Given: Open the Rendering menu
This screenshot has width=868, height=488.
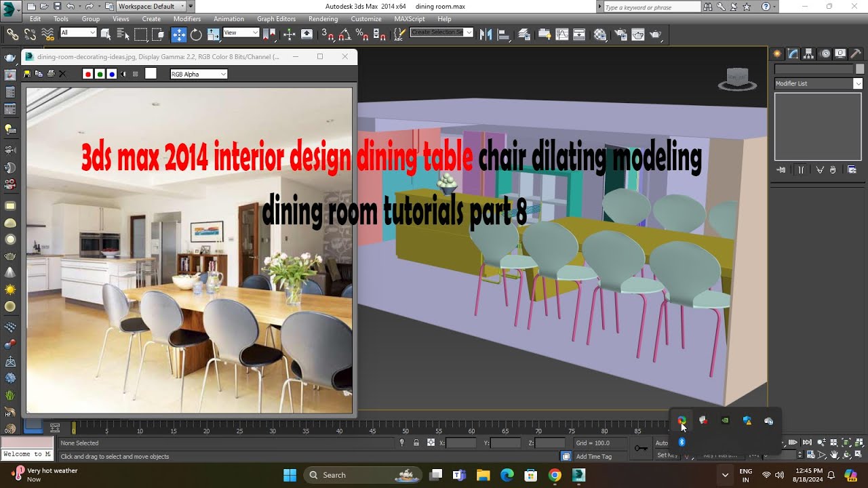Looking at the screenshot, I should tap(323, 19).
